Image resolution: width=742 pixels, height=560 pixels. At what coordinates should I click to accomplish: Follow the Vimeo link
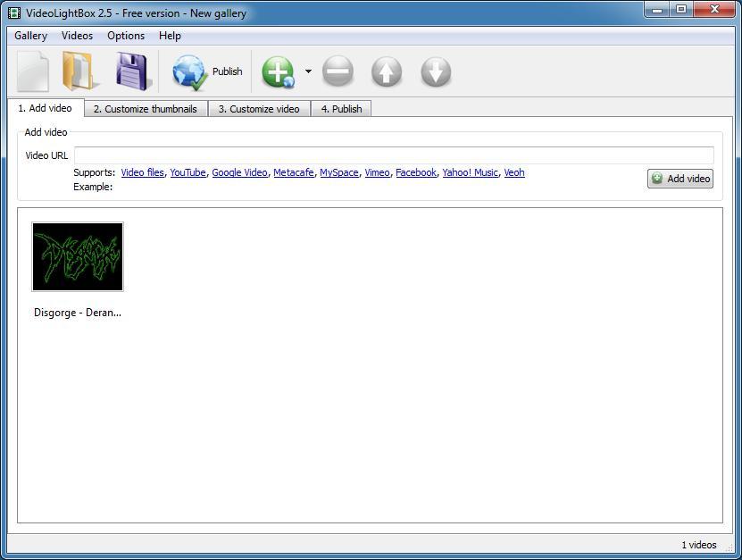(377, 172)
